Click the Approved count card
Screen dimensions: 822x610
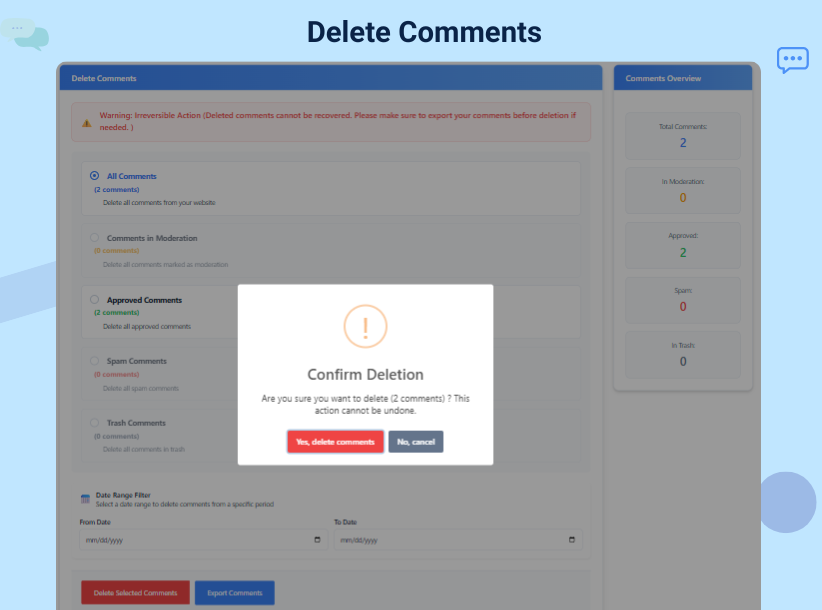point(683,245)
